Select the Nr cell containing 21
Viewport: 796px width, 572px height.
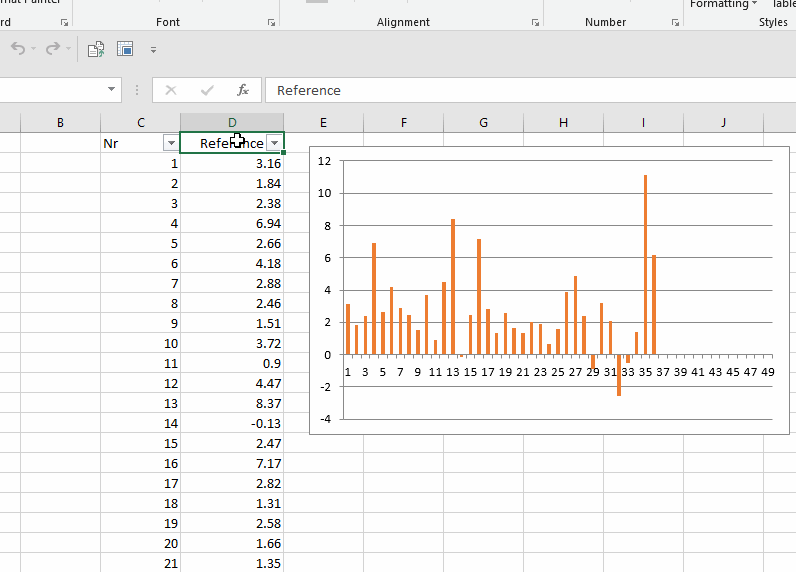pos(140,563)
